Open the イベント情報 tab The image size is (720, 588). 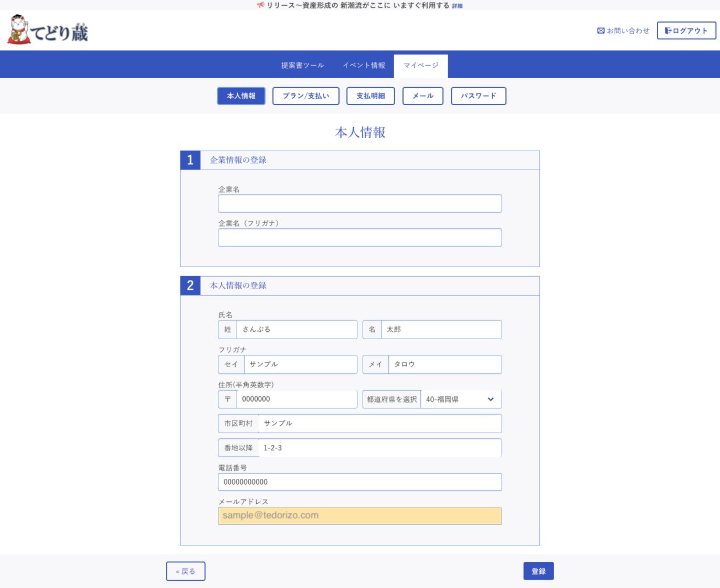pyautogui.click(x=364, y=66)
